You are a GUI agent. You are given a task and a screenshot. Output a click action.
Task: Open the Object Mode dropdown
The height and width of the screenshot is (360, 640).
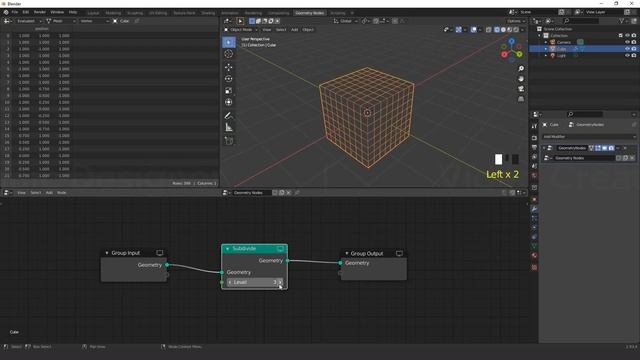241,30
